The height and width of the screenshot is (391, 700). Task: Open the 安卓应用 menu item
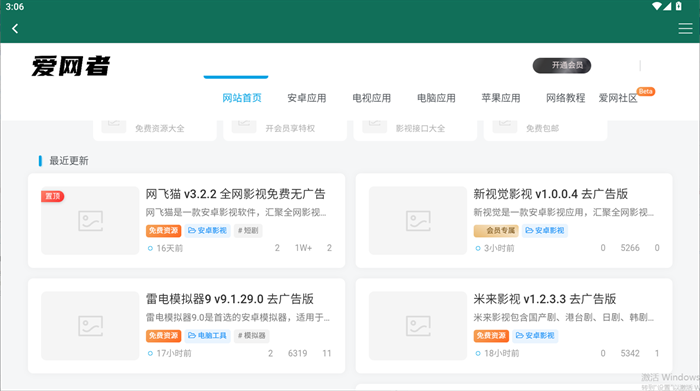click(x=307, y=98)
